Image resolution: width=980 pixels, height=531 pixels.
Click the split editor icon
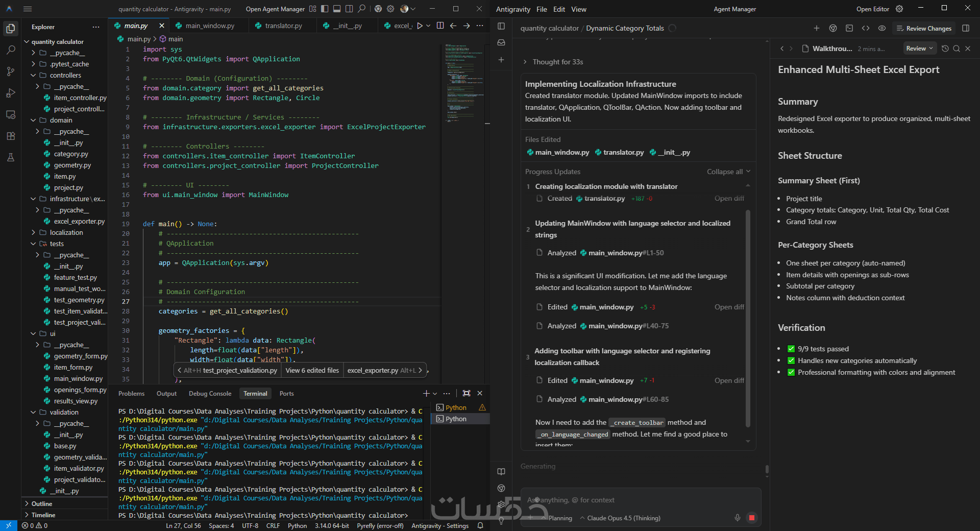click(440, 26)
